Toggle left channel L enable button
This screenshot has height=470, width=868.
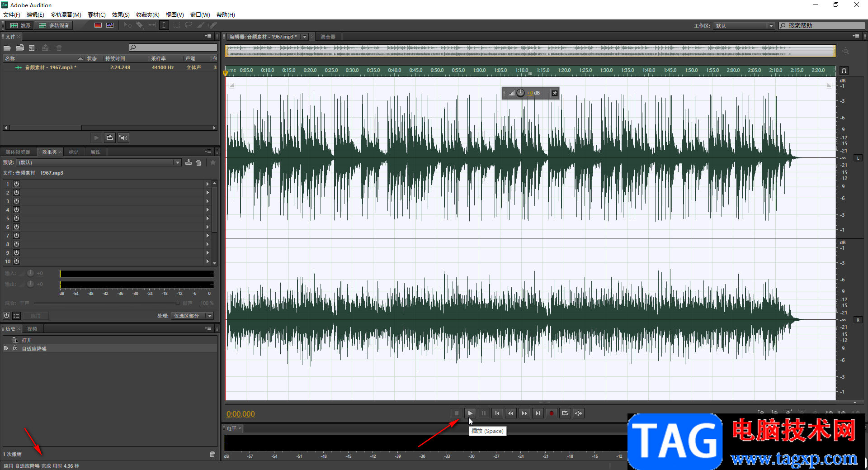pos(858,158)
